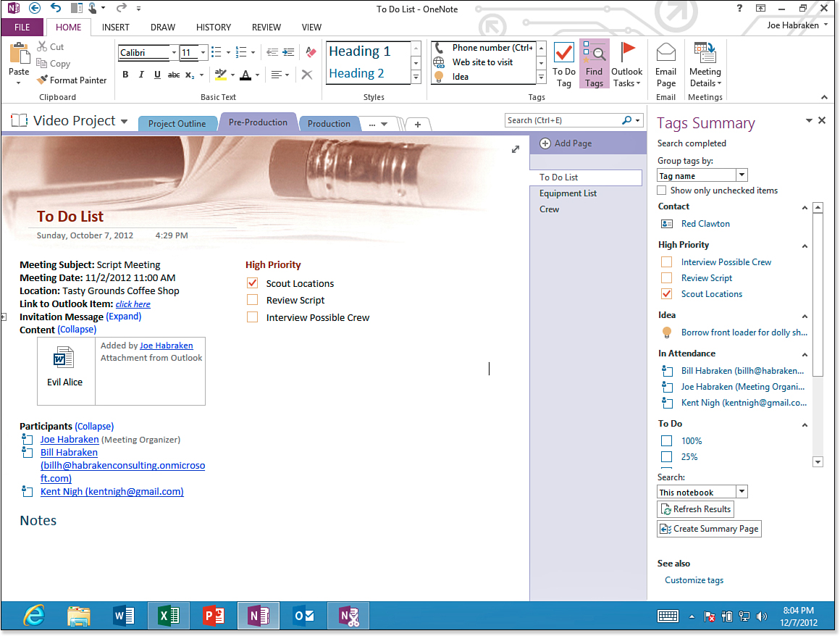Image resolution: width=840 pixels, height=636 pixels.
Task: Open the Production section tab
Action: [x=329, y=124]
